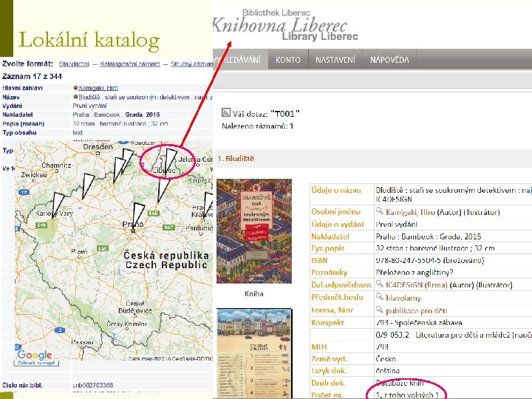Screen dimensions: 532x399
Task: Open the Kamigaki, Hiro link in Hlavní záhlaví
Action: click(x=98, y=88)
